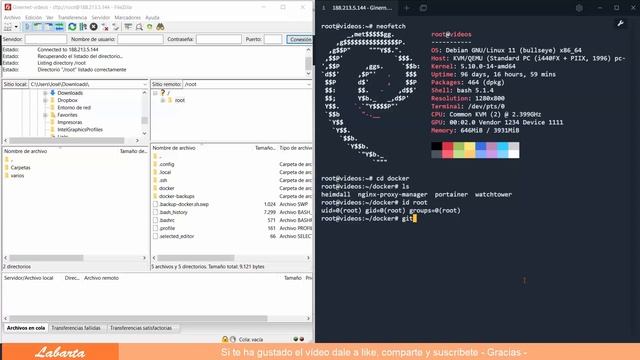Viewport: 640px width, 360px height.
Task: Focus the Puerto port field
Action: coord(273,39)
